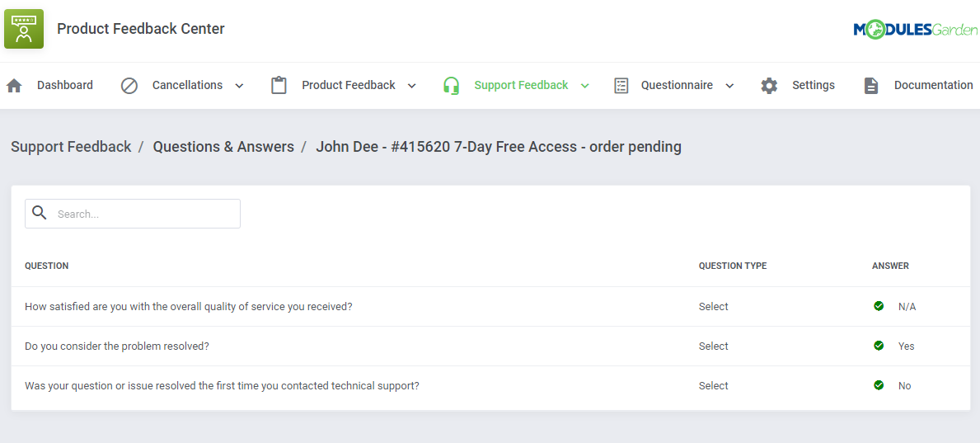Expand the Questionnaire menu chevron
Screen dimensions: 980x443
click(x=729, y=86)
